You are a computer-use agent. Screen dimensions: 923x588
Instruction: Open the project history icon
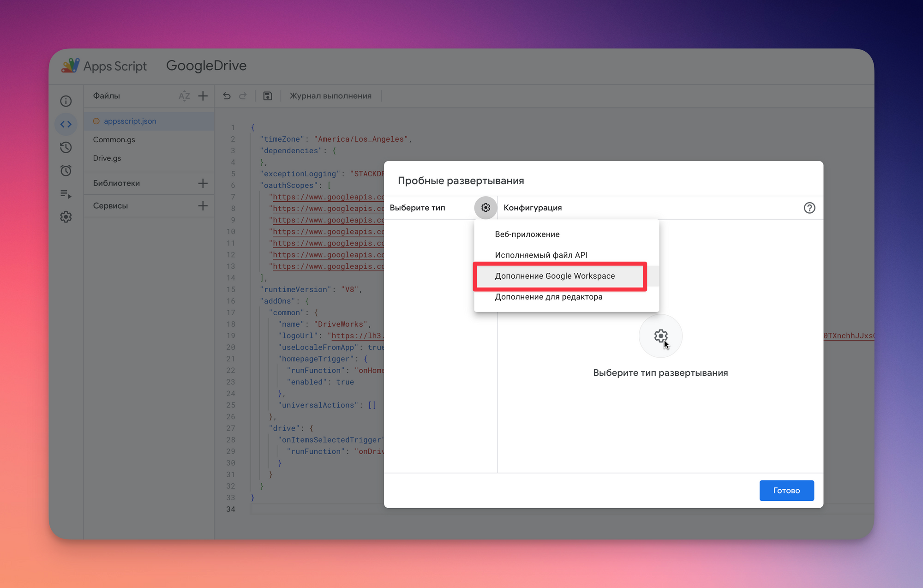click(x=66, y=147)
